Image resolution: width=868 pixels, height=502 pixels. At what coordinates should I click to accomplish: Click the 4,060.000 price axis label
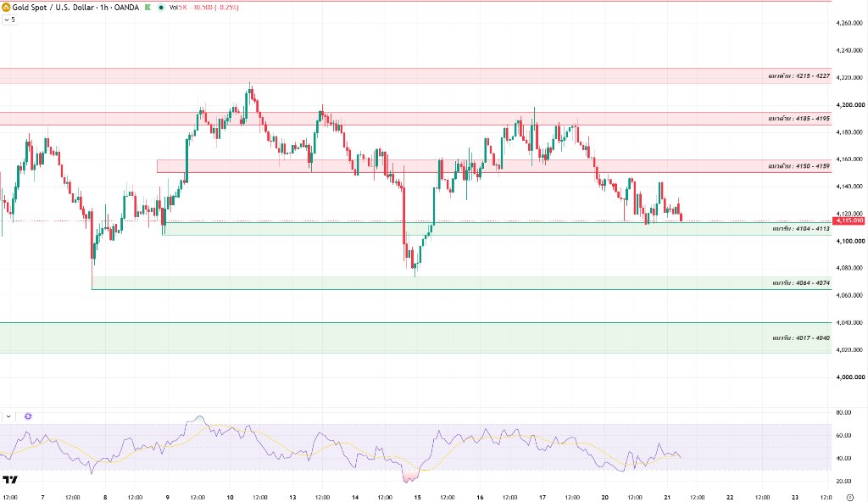850,295
